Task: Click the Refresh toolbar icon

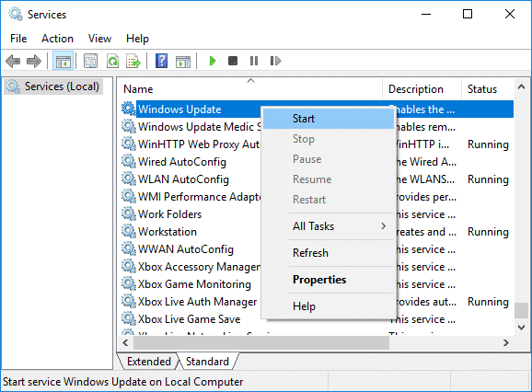Action: pyautogui.click(x=112, y=61)
